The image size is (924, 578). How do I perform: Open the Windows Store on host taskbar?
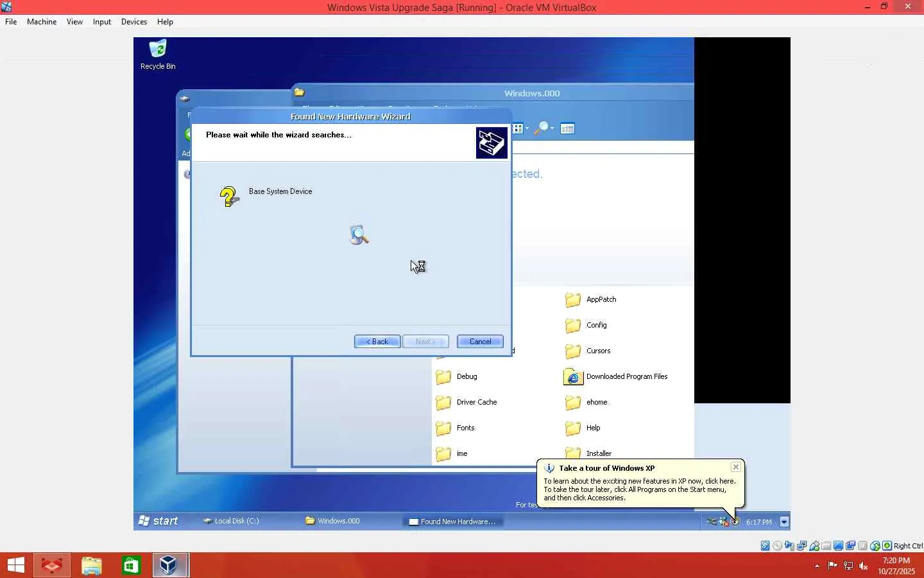click(x=132, y=565)
